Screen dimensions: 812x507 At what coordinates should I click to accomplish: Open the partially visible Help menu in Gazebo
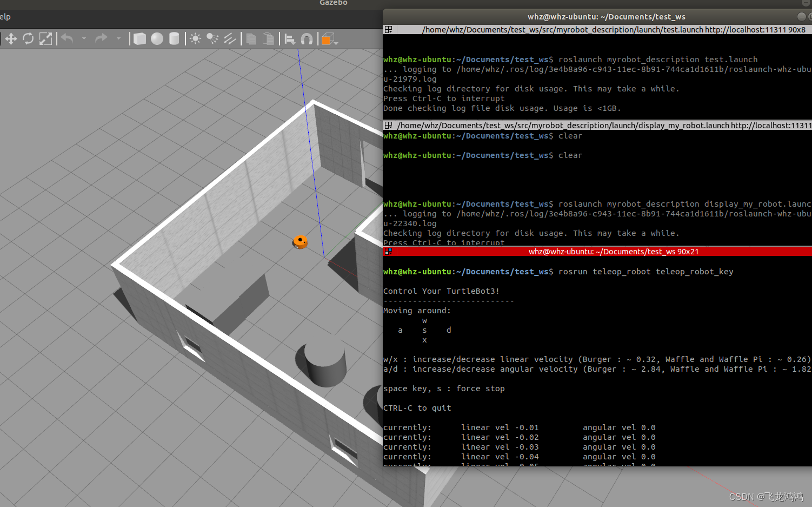pos(5,17)
